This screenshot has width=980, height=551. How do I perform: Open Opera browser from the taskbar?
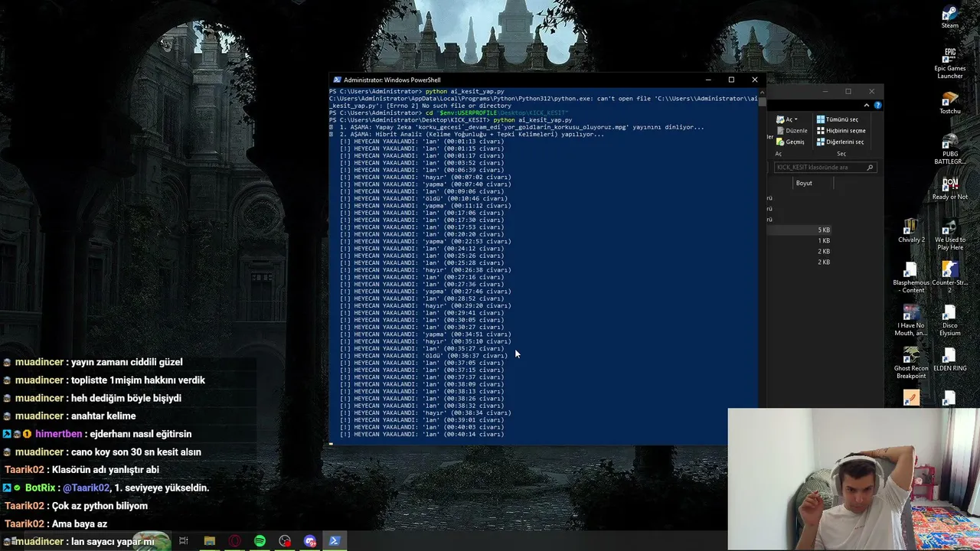pyautogui.click(x=234, y=541)
